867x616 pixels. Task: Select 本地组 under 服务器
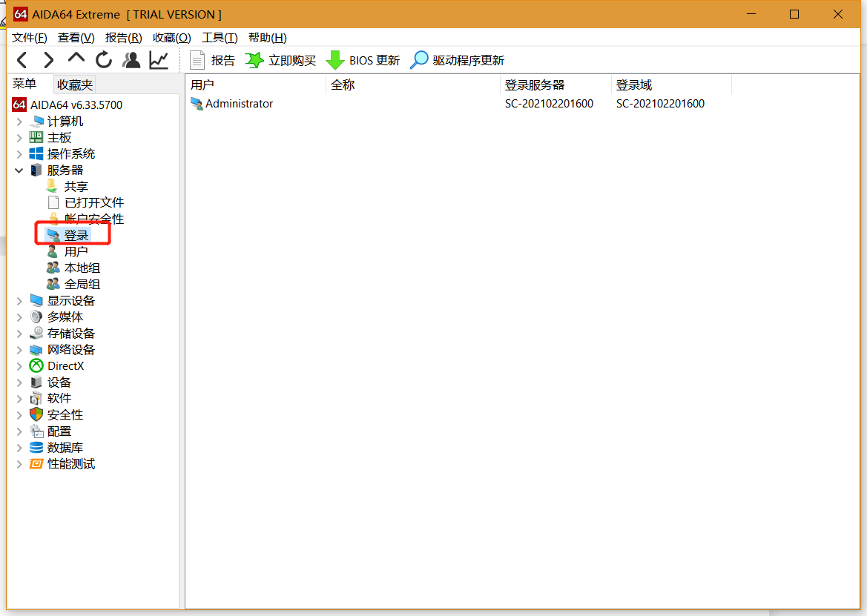coord(82,268)
